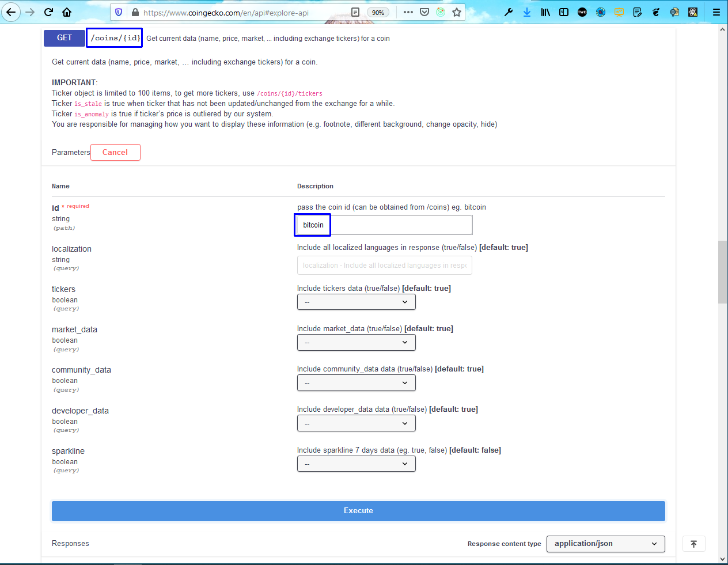This screenshot has height=565, width=728.
Task: Click the TWD extension icon
Action: click(x=582, y=12)
